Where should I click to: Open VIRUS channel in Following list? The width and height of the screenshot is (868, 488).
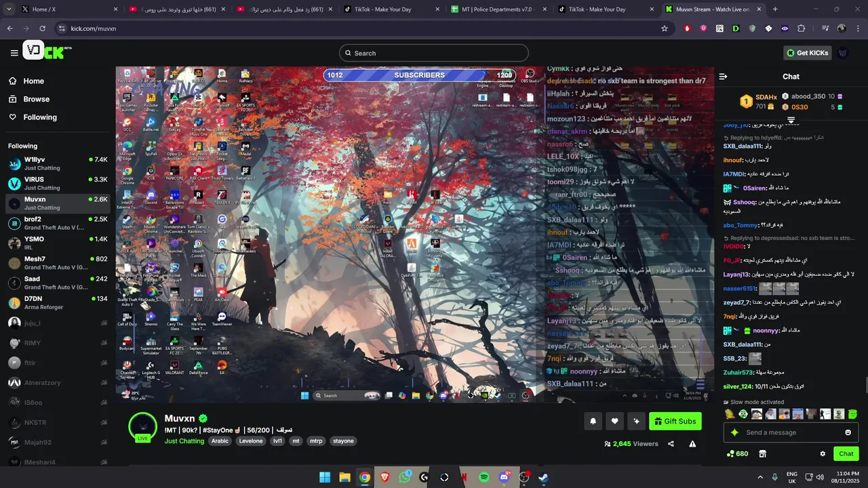[x=58, y=184]
